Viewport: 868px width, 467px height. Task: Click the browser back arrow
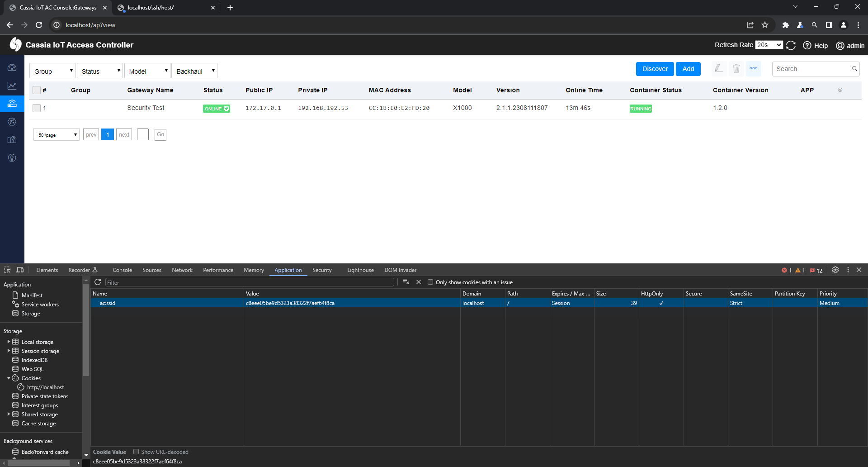(10, 25)
